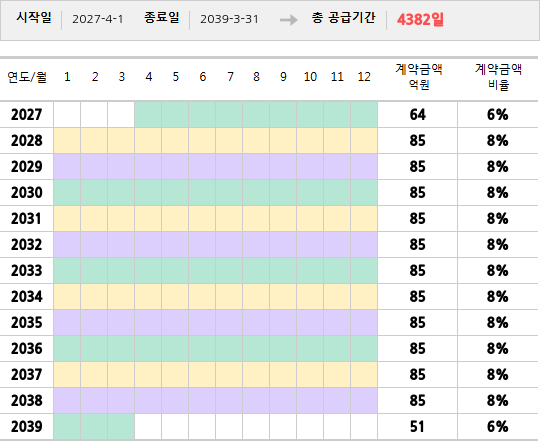Click the purple December cell in 2038 row
The height and width of the screenshot is (446, 550).
click(364, 400)
